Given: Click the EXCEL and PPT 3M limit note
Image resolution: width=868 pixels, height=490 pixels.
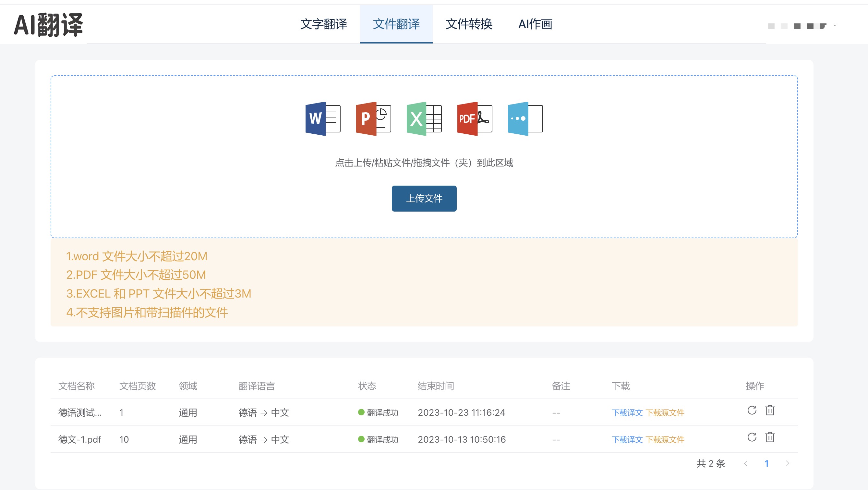Looking at the screenshot, I should pyautogui.click(x=159, y=294).
